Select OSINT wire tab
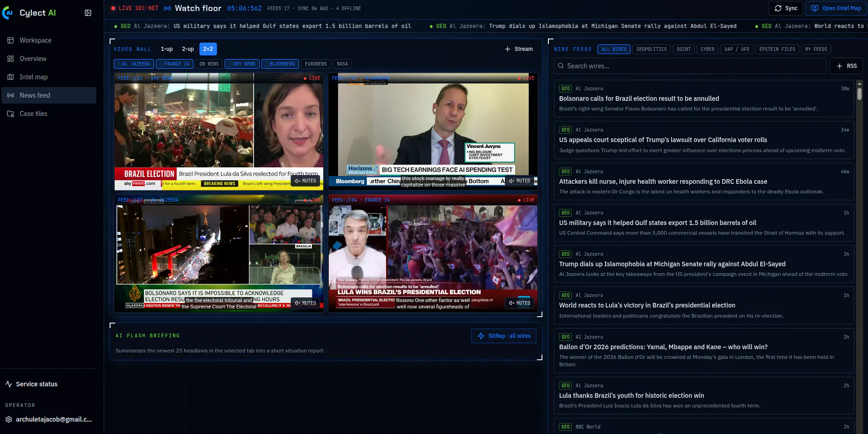The width and height of the screenshot is (868, 434). click(684, 49)
